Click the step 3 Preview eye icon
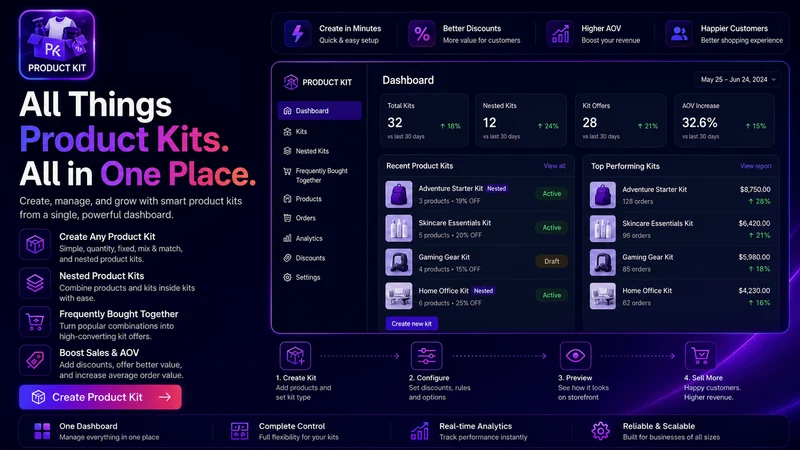Image resolution: width=800 pixels, height=450 pixels. 576,356
